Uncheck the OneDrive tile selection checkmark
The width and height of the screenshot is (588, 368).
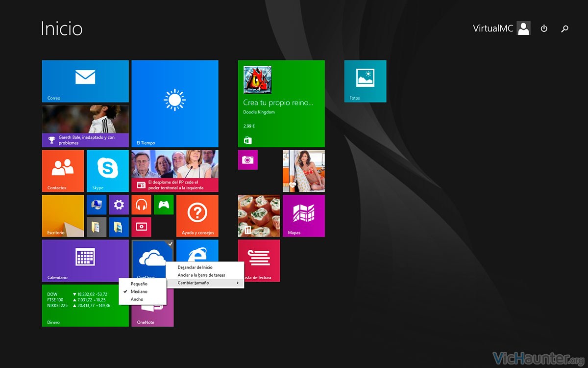(170, 243)
